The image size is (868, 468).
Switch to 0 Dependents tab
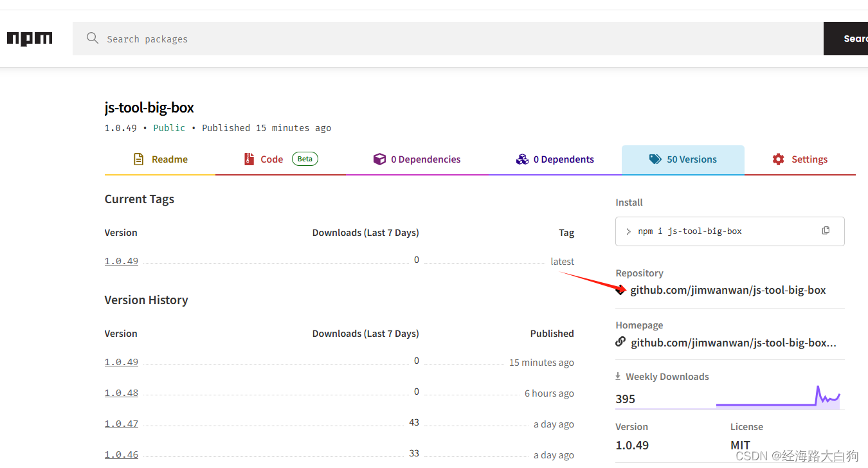click(x=555, y=159)
